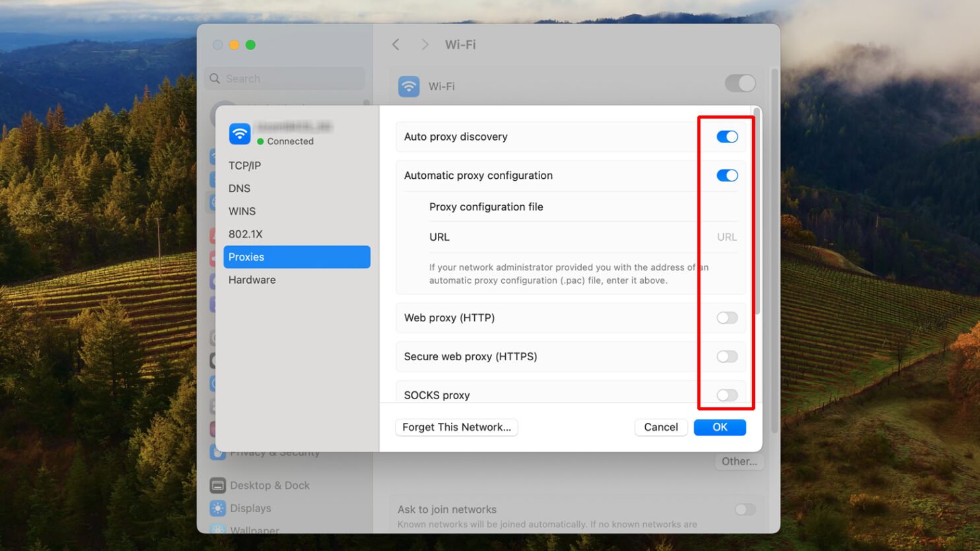Enable Secure web proxy (HTTPS)
The image size is (980, 551).
(726, 356)
